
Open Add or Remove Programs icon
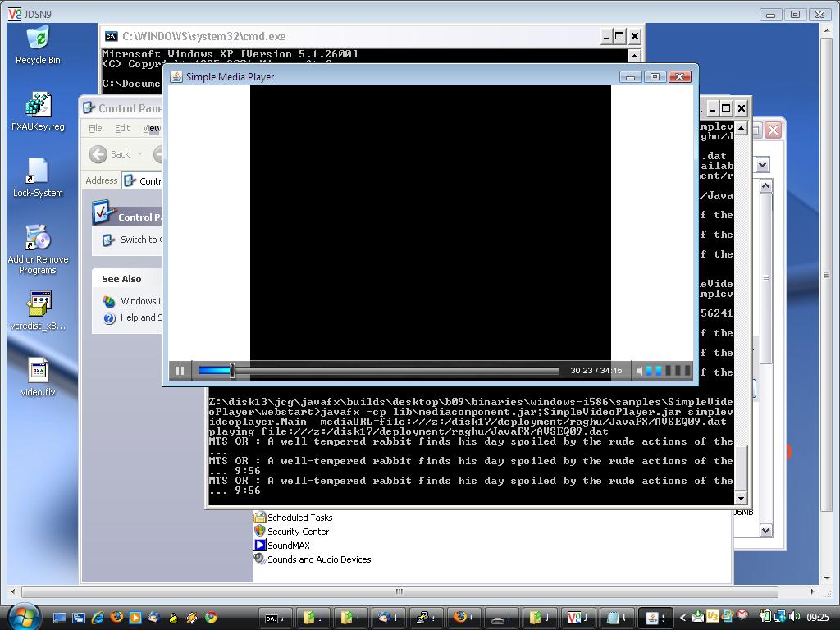(38, 239)
